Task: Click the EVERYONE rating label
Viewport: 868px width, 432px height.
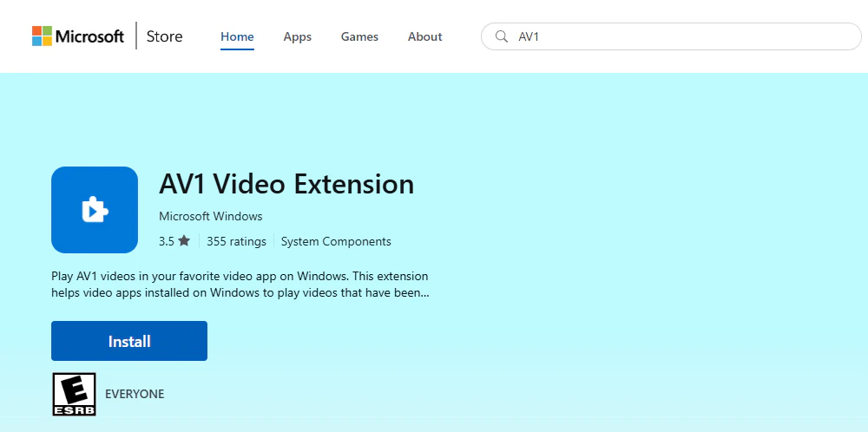Action: tap(135, 394)
